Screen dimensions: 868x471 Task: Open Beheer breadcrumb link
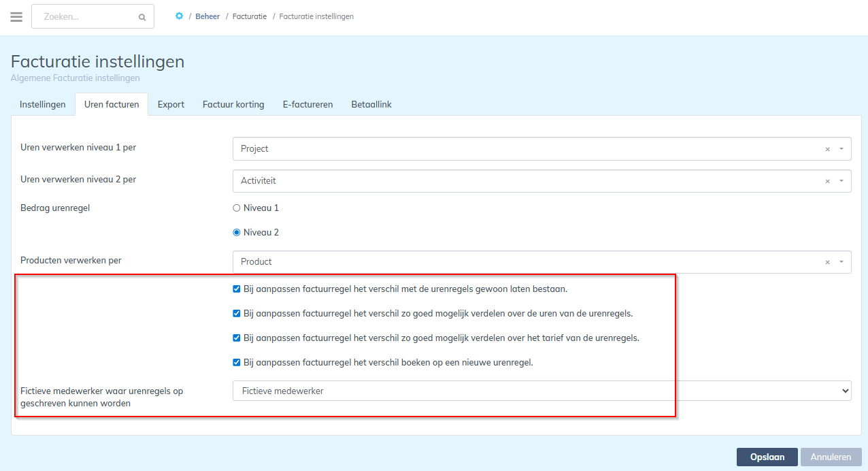point(207,16)
